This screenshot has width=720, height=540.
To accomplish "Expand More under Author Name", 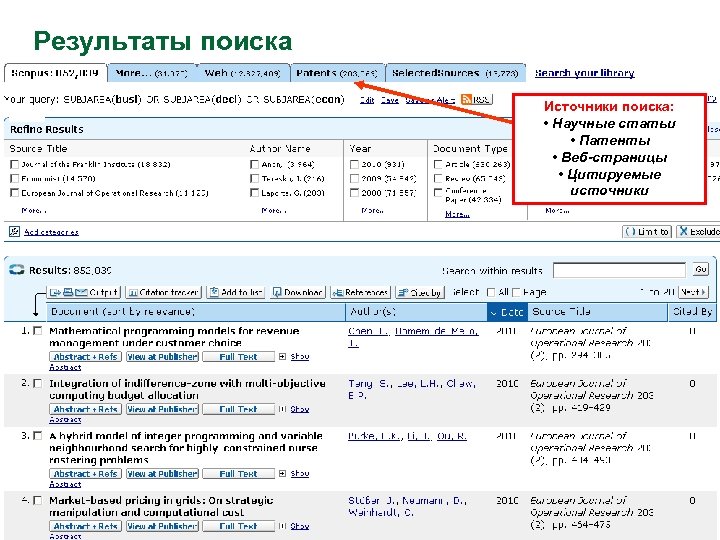I will 274,210.
